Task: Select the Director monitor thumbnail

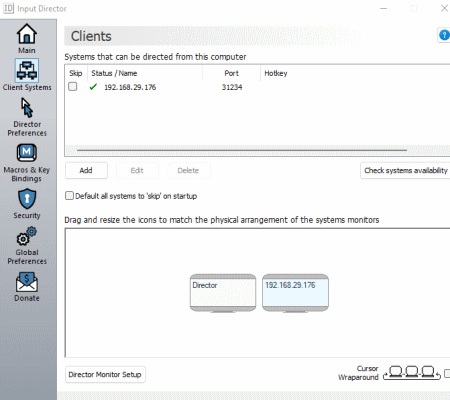Action: click(223, 293)
